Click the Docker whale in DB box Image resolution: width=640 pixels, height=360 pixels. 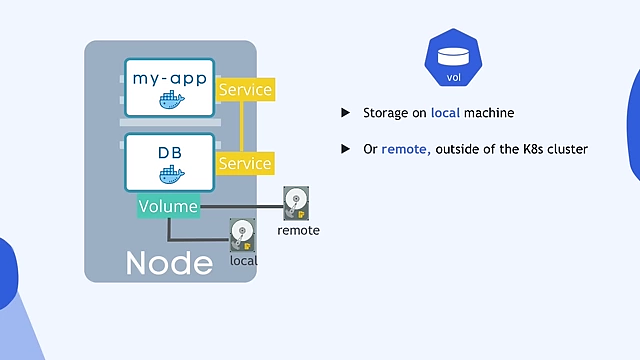coord(171,175)
